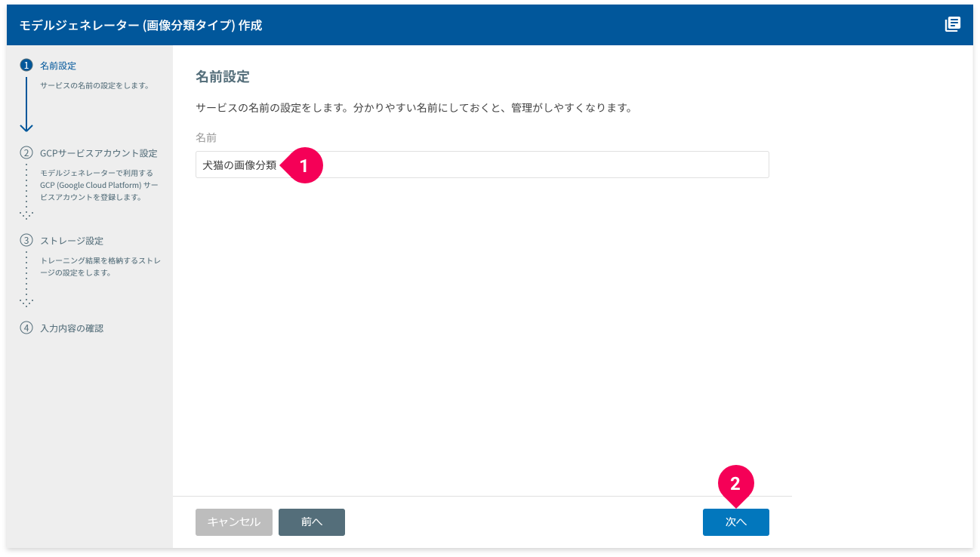Click description text starting サービスの名前の設定をします。分かりやすい
This screenshot has height=557, width=980.
413,108
